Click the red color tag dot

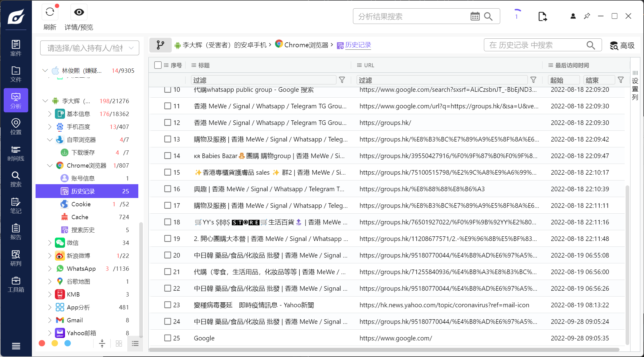coord(42,343)
